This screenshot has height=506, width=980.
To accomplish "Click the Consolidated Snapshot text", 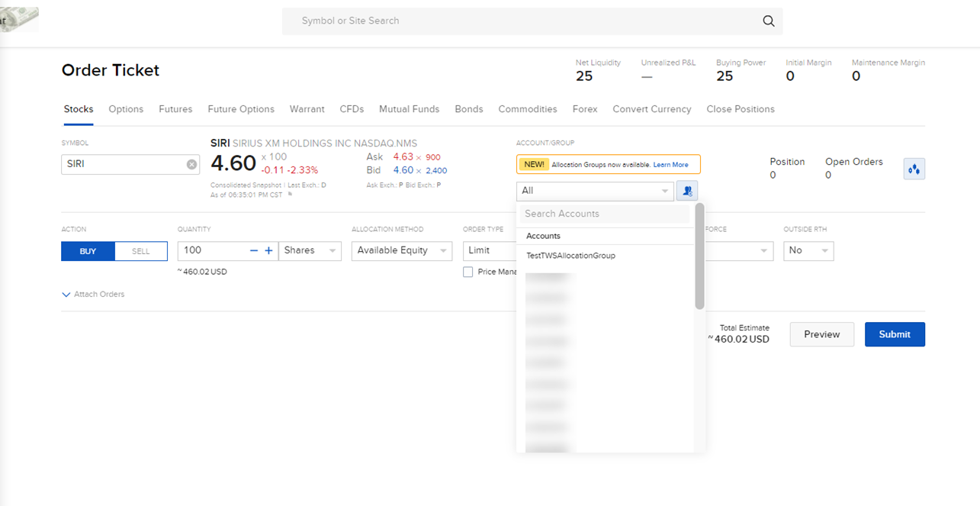I will click(x=246, y=185).
